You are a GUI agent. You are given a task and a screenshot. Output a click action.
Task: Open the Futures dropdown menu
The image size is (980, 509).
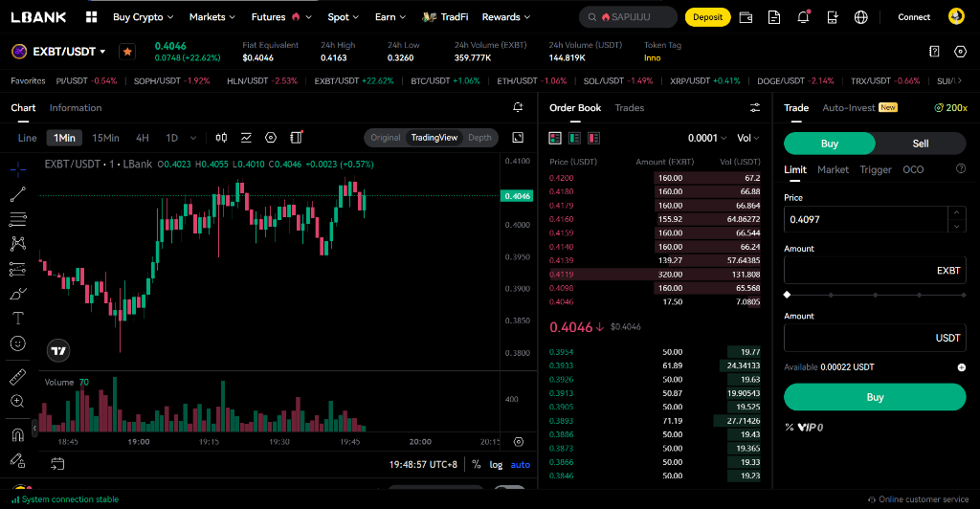[281, 17]
